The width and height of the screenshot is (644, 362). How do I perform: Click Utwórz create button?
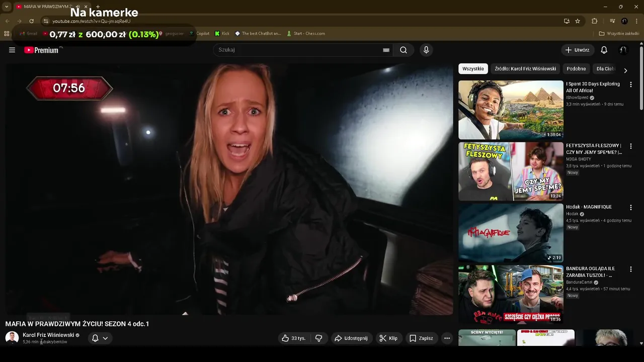point(578,50)
